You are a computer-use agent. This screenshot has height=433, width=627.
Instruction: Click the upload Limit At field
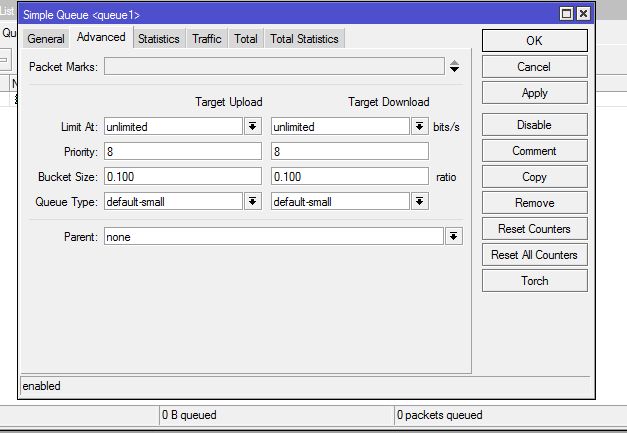click(x=173, y=126)
